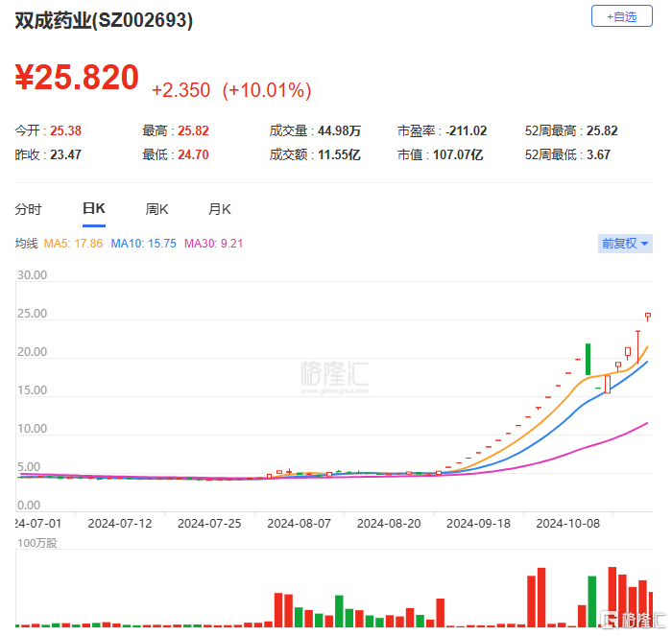
Task: Open the 前复权 adjustment dropdown
Action: 625,244
